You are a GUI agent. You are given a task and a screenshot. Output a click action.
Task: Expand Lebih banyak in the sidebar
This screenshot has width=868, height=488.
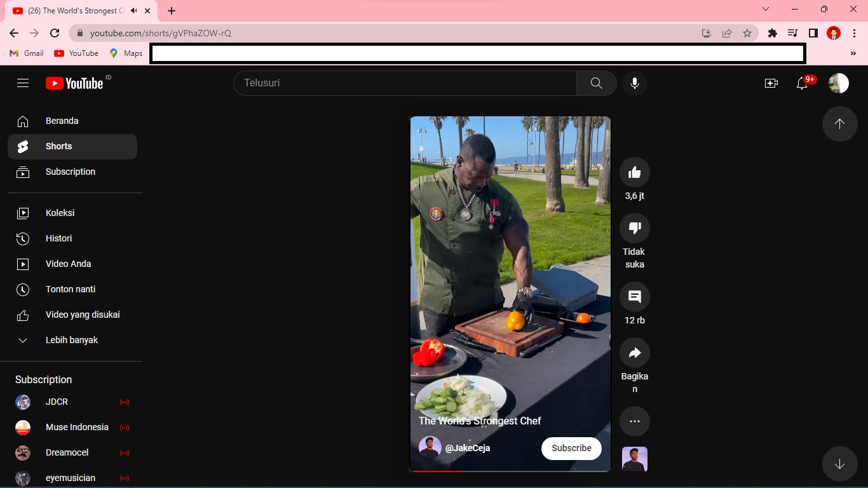pyautogui.click(x=23, y=340)
